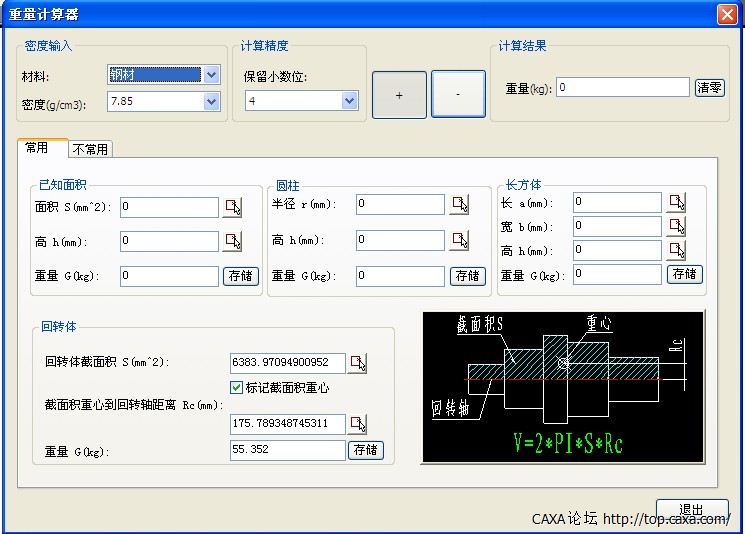Select the 常用 tab
The image size is (745, 534).
tap(37, 148)
